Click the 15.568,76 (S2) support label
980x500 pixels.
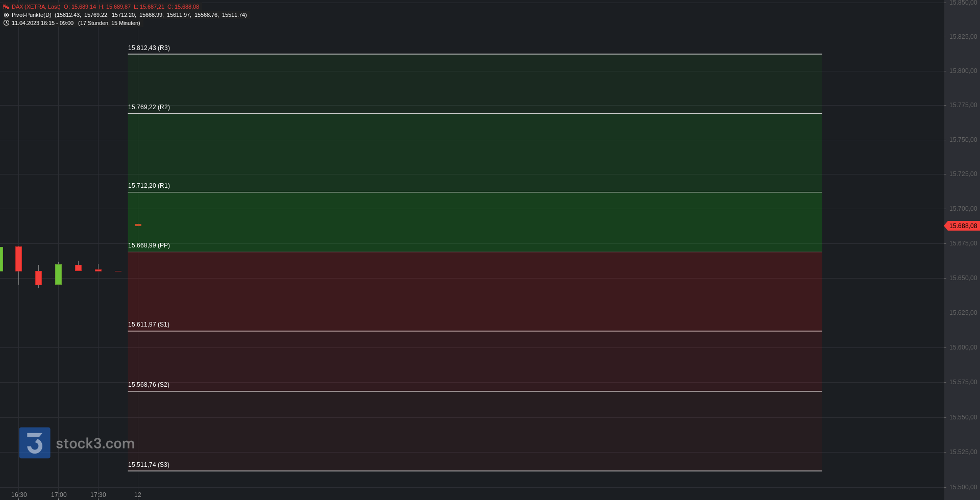point(149,385)
